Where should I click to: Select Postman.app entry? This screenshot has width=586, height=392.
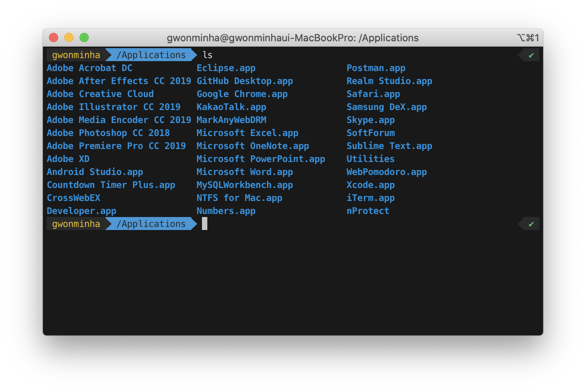(376, 68)
